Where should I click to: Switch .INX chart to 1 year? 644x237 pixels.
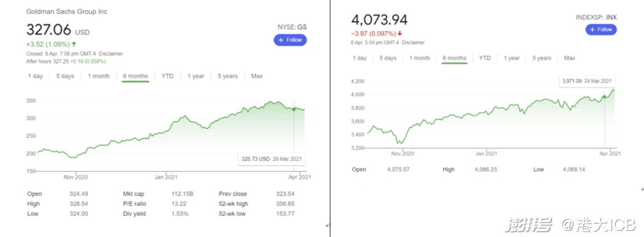[x=512, y=58]
